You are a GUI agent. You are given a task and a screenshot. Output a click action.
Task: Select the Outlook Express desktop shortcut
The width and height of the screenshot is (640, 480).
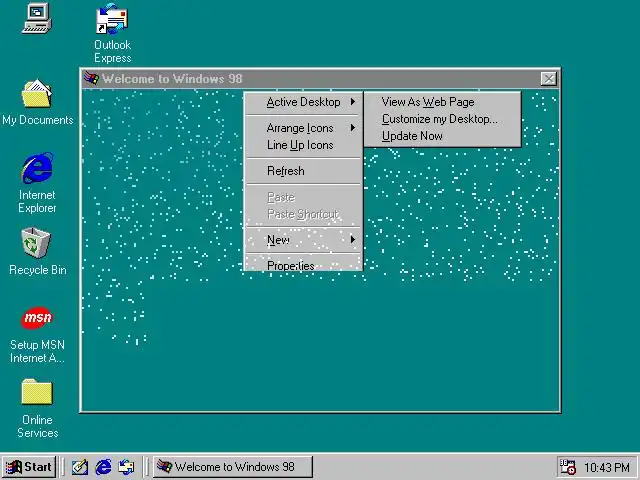point(112,33)
